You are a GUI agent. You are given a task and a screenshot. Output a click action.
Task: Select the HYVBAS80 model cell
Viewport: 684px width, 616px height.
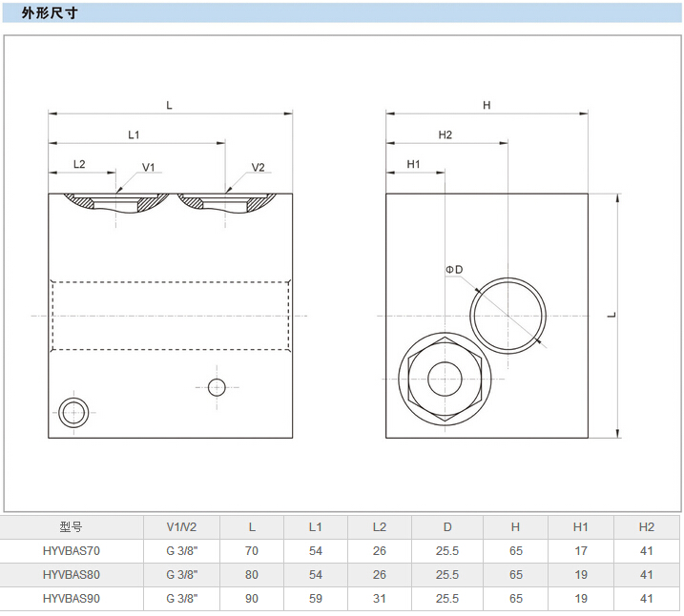(x=72, y=574)
